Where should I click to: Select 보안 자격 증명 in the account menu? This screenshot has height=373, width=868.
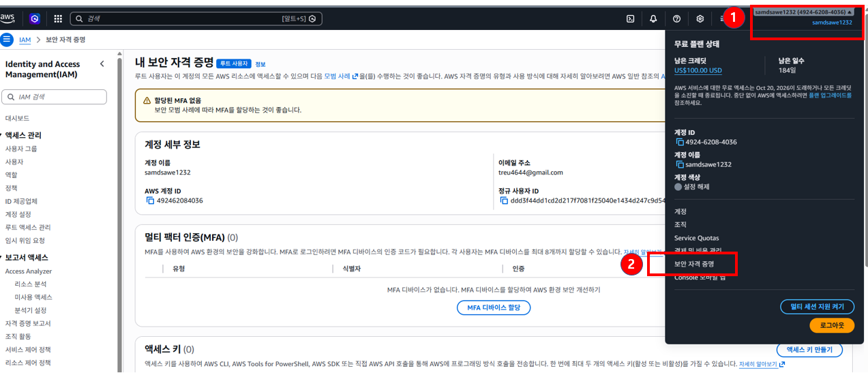694,263
